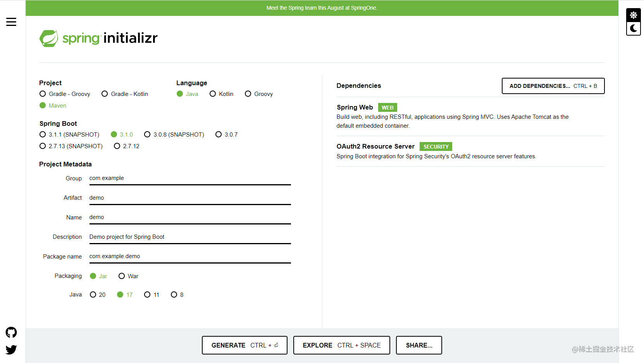Click the Spring Initializr logo
644x363 pixels.
(98, 38)
